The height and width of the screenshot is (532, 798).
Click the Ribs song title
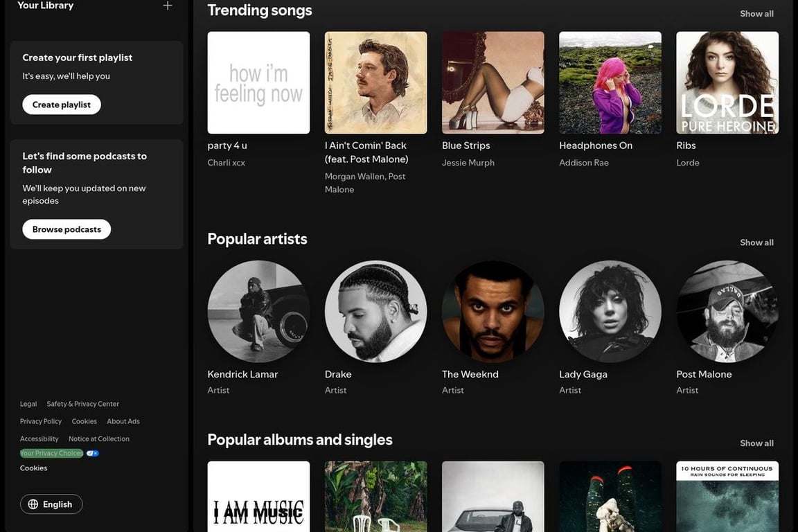tap(686, 145)
